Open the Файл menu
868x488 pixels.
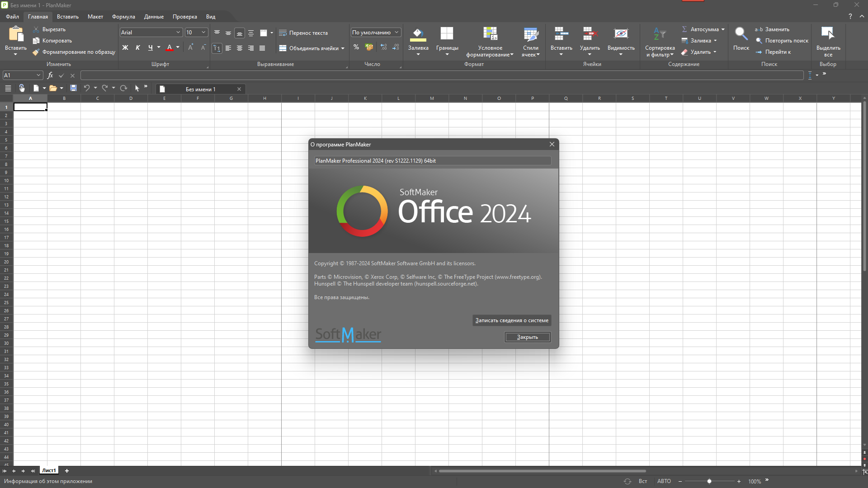point(13,17)
